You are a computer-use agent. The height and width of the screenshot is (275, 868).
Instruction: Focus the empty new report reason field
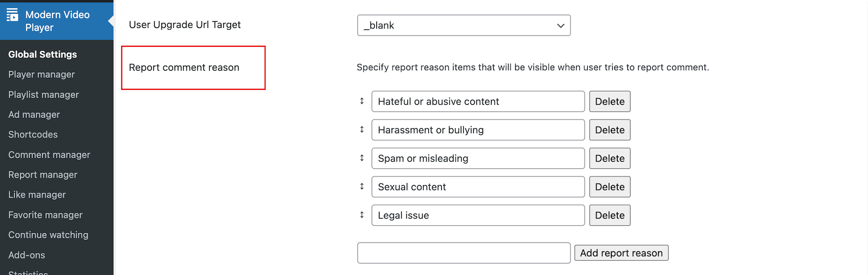464,253
